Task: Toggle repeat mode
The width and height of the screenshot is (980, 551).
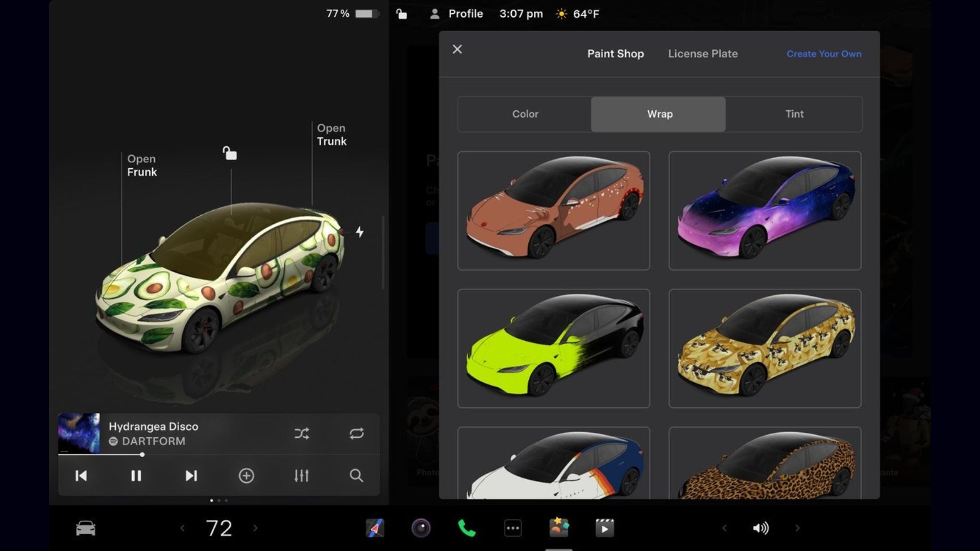Action: click(356, 434)
